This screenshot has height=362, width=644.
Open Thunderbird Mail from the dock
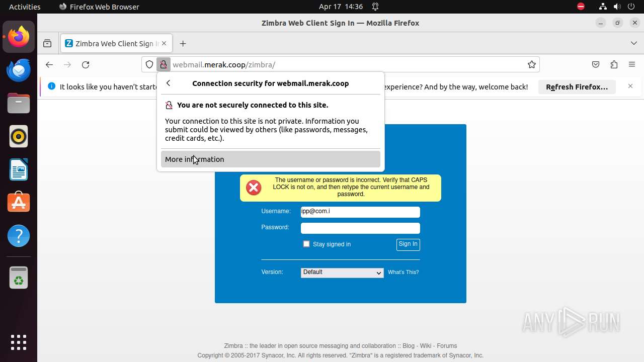click(19, 70)
